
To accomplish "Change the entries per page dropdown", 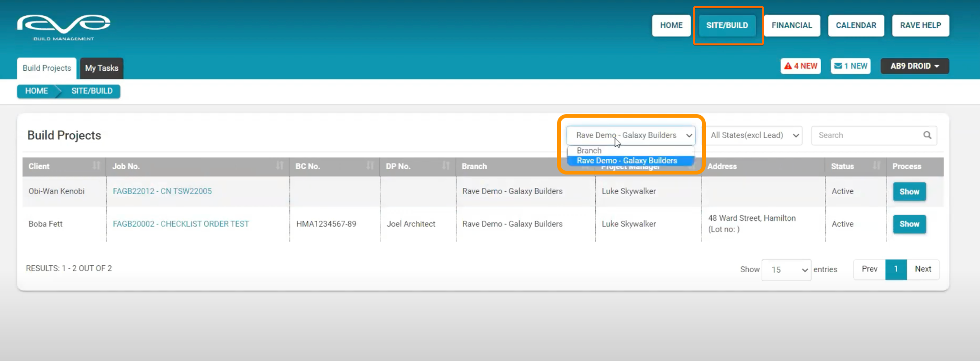I will point(786,270).
